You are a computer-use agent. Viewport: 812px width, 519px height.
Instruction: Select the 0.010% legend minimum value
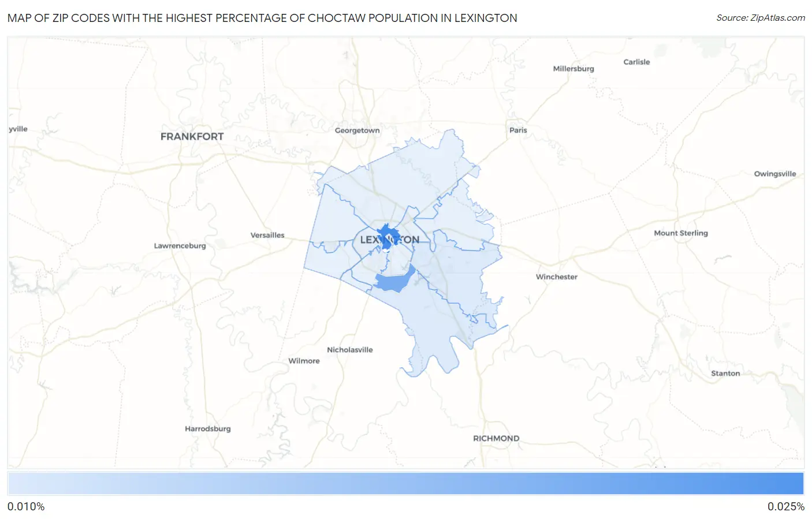tap(26, 507)
